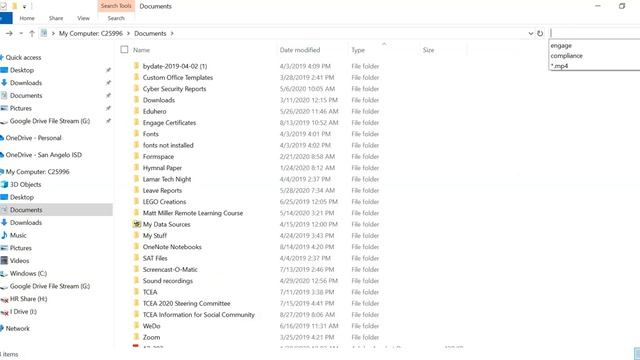Select My Data Sources special folder icon
640x360 pixels.
tap(136, 224)
